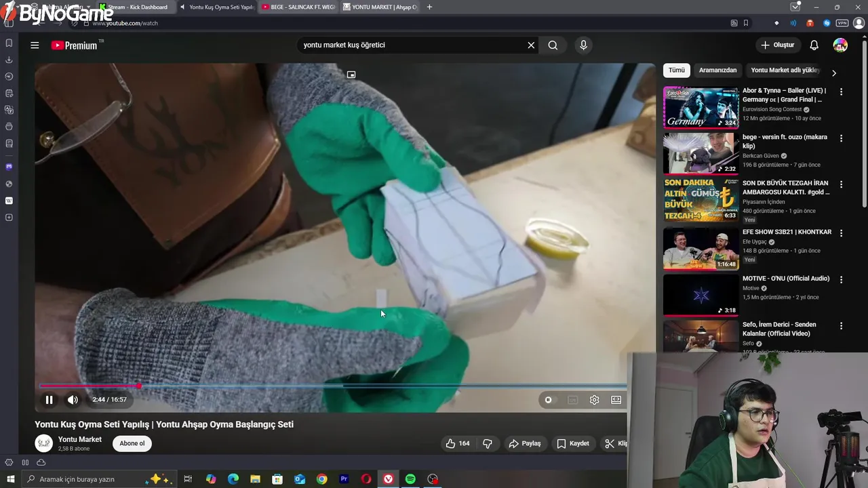Open the YouTube guide hamburger menu
Screen dimensions: 868x488
click(35, 45)
